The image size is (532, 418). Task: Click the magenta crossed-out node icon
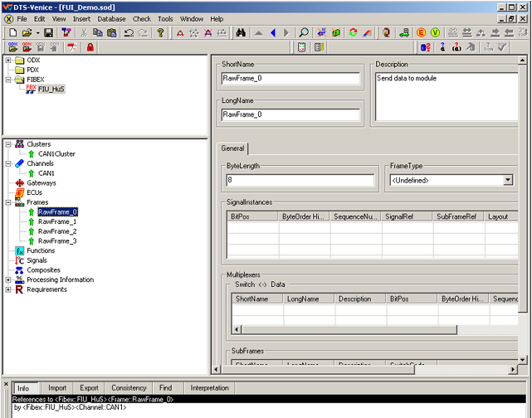(207, 33)
